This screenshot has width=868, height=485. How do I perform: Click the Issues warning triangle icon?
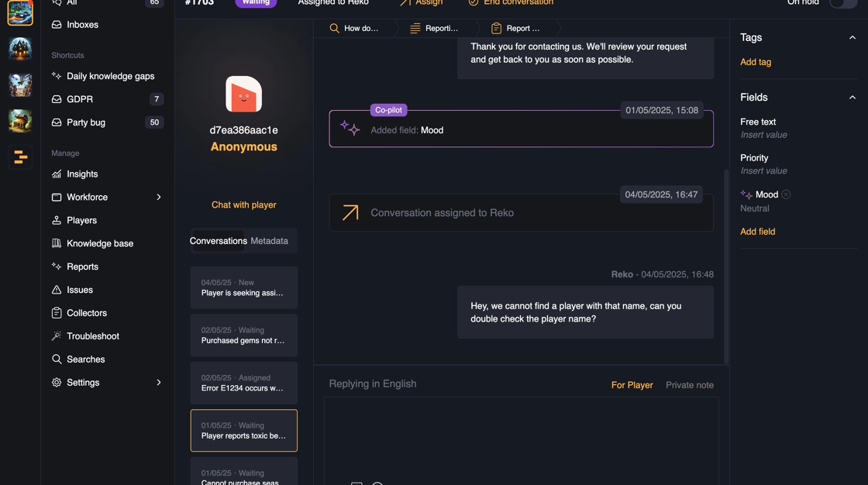pyautogui.click(x=57, y=290)
